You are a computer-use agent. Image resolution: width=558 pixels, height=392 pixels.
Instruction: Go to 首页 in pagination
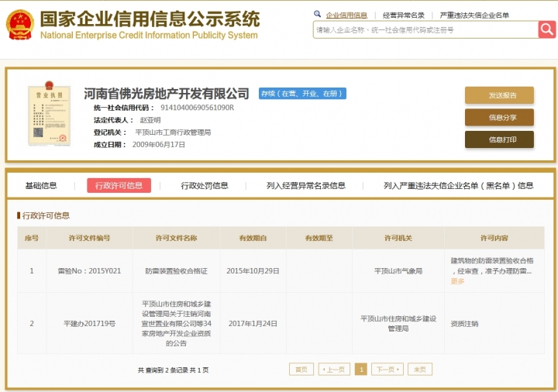(x=301, y=370)
